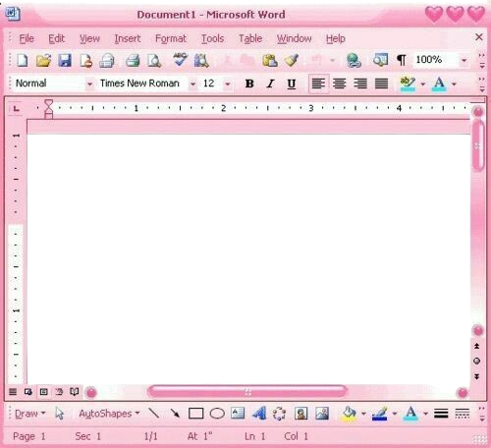Screen dimensions: 491x448
Task: Center align text
Action: [340, 84]
